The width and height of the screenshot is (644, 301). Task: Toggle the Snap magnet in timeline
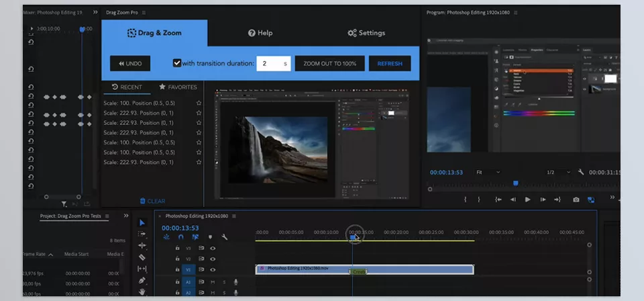click(x=180, y=237)
